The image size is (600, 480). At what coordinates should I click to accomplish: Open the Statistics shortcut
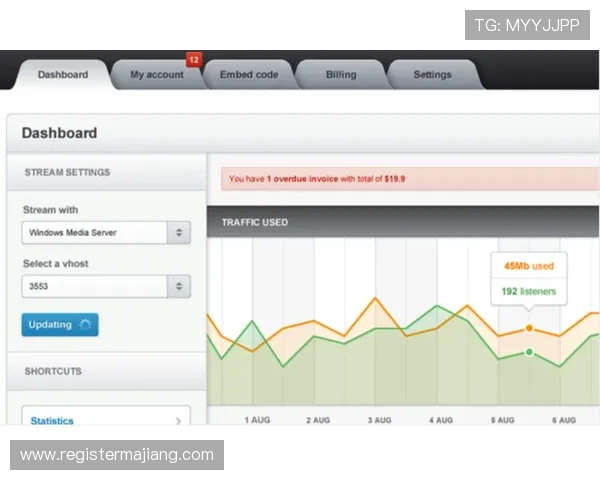tap(52, 421)
